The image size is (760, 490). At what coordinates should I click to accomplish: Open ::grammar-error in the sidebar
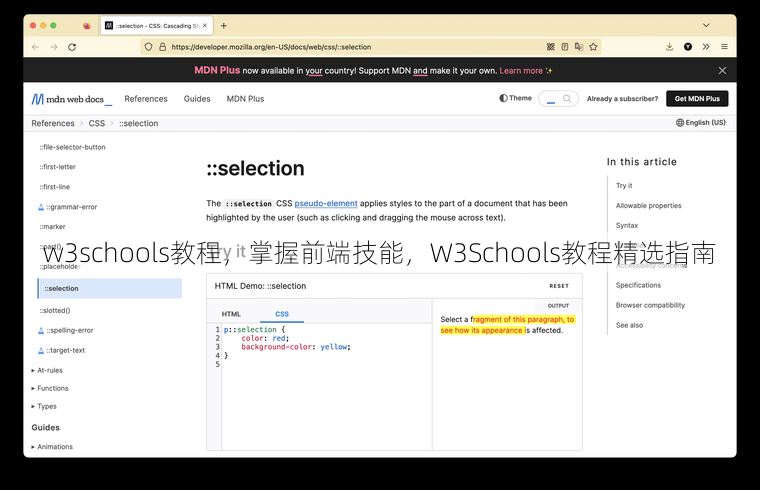(x=72, y=207)
